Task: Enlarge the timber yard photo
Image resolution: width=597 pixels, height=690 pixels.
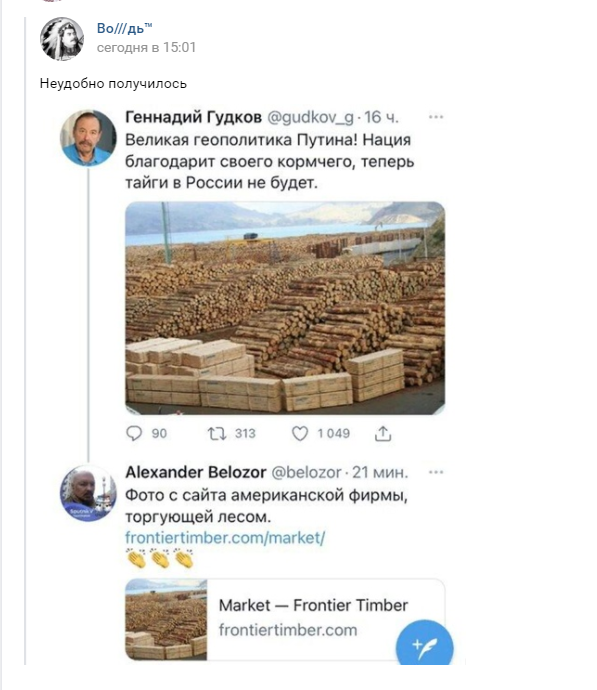Action: click(x=285, y=308)
